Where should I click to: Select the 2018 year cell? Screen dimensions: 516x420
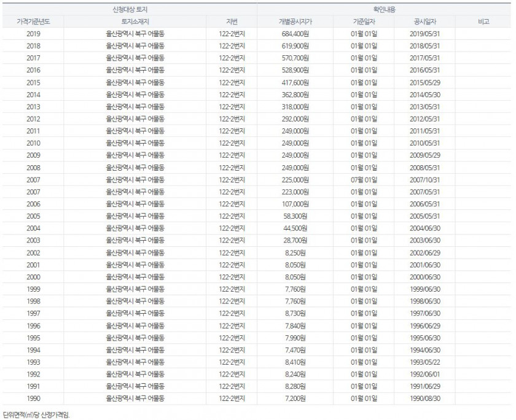[33, 46]
